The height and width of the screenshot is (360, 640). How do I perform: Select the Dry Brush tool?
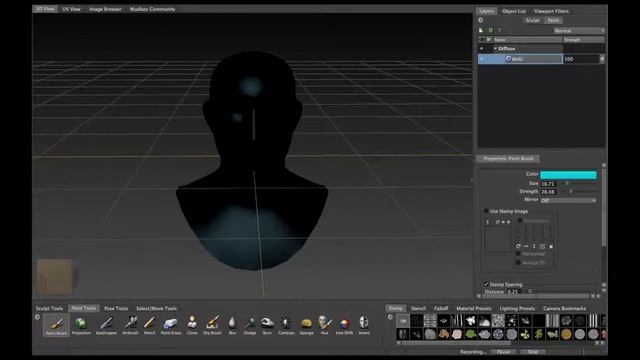coord(212,325)
